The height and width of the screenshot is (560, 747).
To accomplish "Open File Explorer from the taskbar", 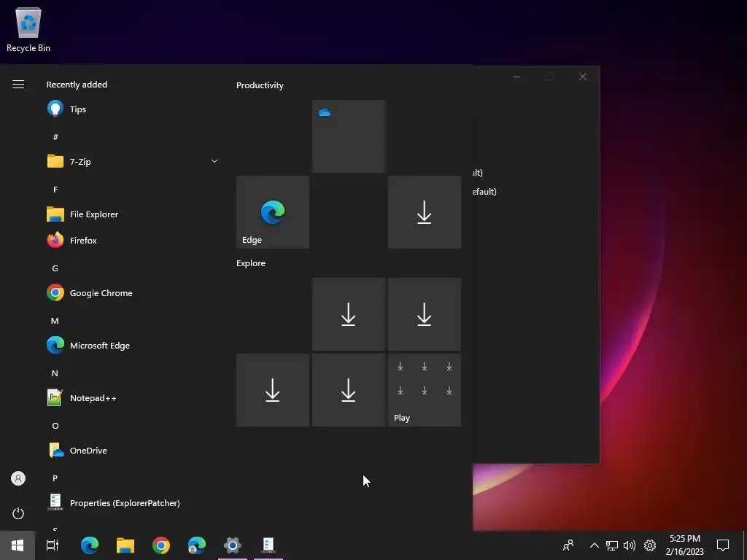I will tap(125, 545).
